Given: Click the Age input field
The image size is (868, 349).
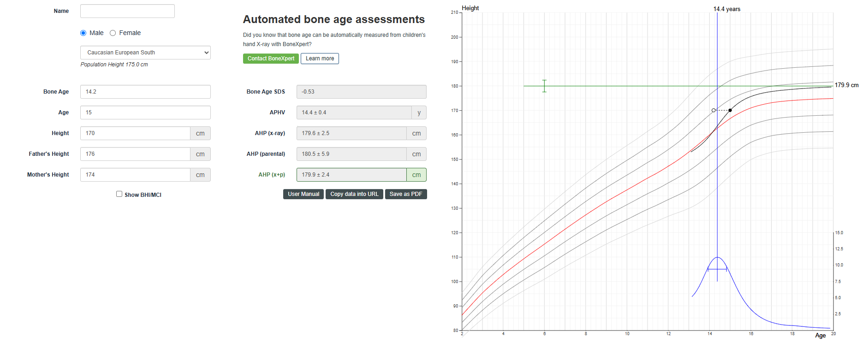Looking at the screenshot, I should [x=145, y=112].
